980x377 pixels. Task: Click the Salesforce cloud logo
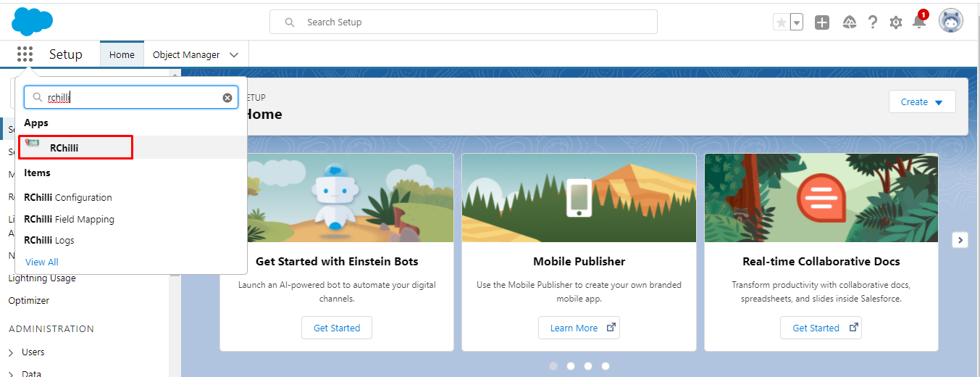33,21
